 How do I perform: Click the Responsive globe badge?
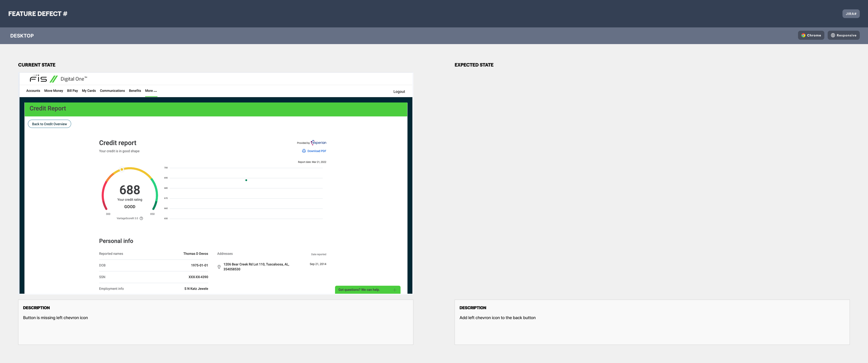843,35
